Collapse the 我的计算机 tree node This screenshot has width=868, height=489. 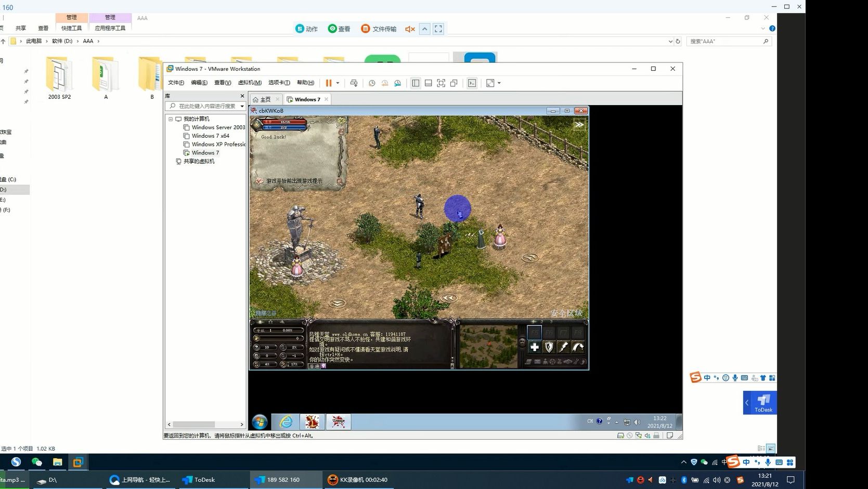[170, 119]
